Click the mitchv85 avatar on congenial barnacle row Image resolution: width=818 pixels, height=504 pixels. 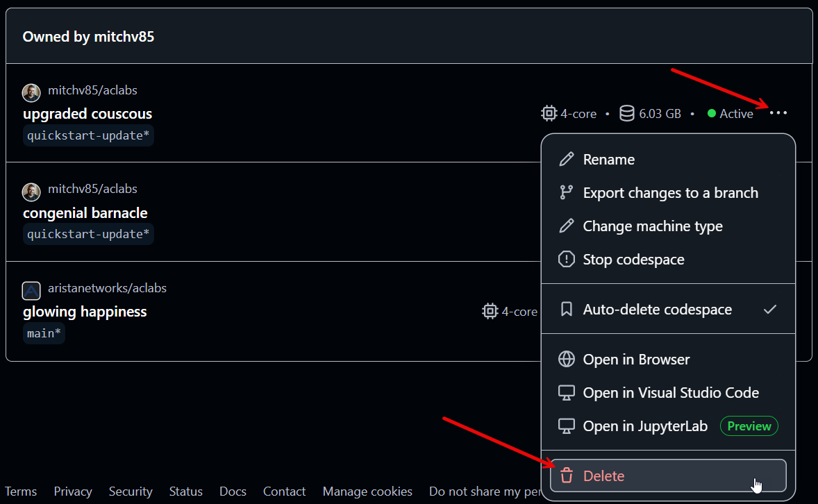click(31, 192)
